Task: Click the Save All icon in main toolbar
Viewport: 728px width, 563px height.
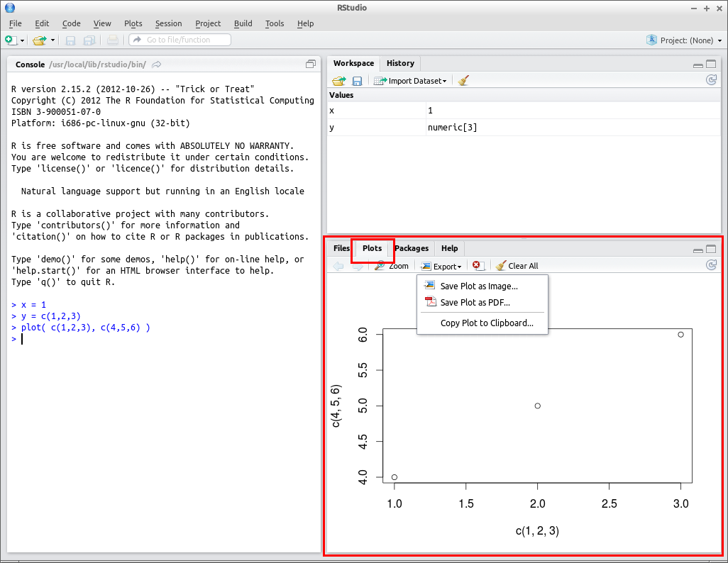Action: click(x=89, y=41)
